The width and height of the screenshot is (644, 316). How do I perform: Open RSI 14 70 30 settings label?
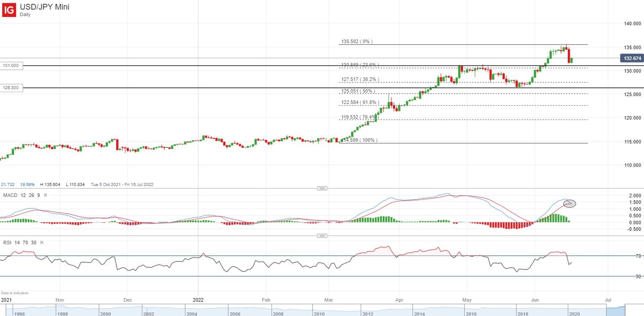[x=20, y=242]
